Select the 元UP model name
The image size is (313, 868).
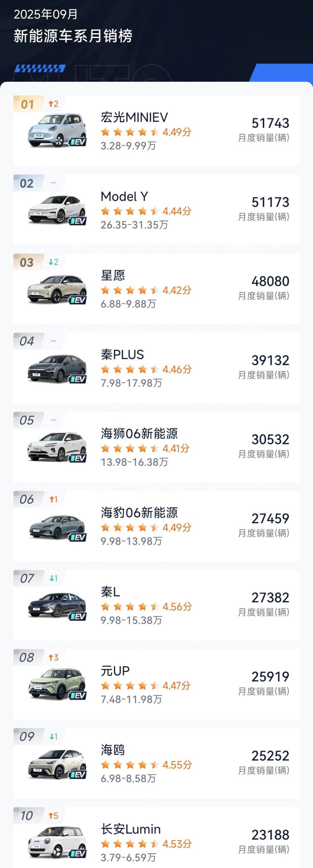[115, 671]
